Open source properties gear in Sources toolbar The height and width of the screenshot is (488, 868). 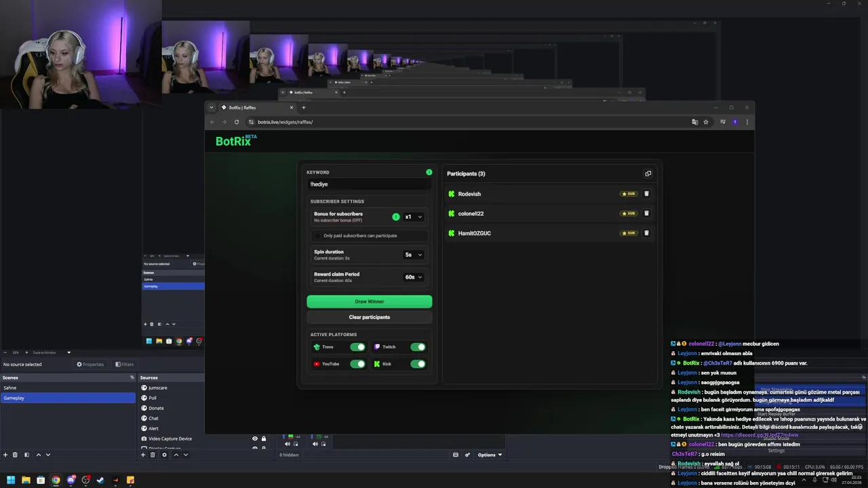[164, 455]
